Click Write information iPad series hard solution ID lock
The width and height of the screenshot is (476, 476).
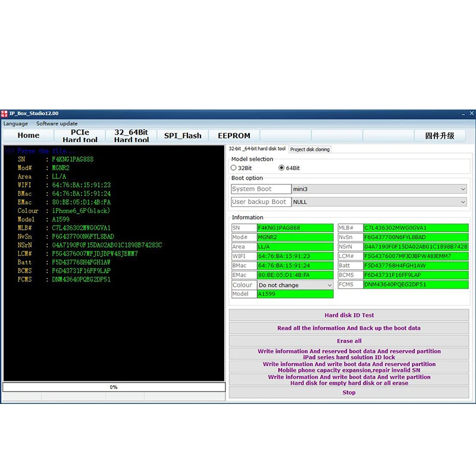point(349,354)
